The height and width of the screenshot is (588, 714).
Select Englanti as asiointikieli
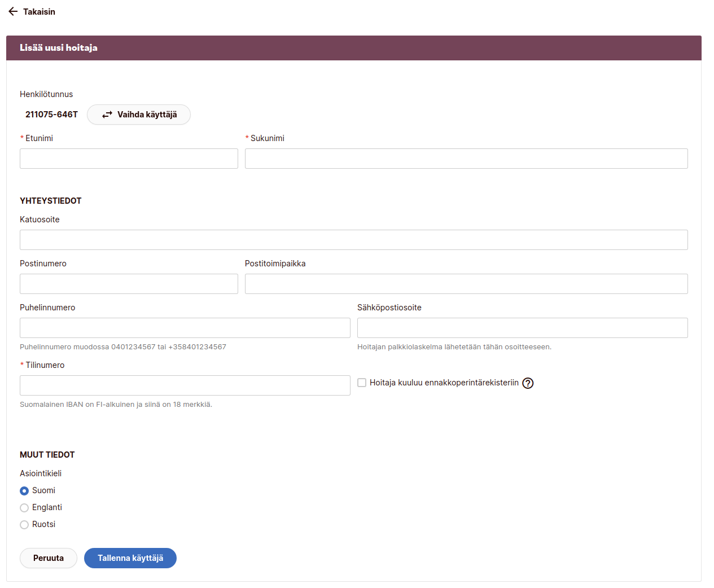point(24,508)
